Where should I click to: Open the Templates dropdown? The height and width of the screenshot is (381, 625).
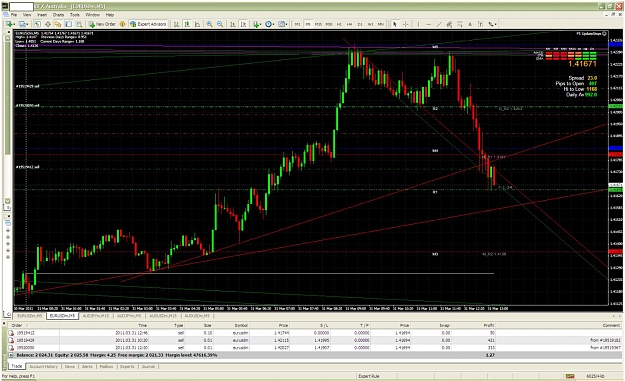click(x=283, y=24)
